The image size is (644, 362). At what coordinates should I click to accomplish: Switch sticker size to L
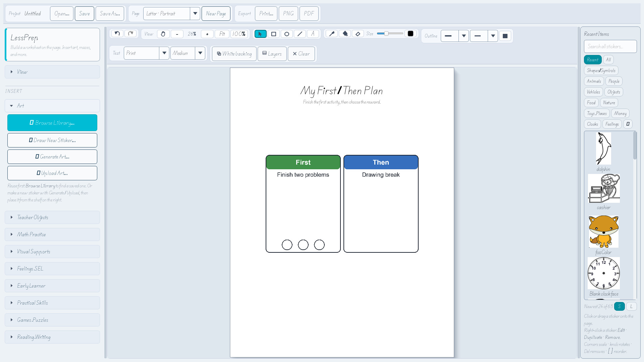click(631, 306)
